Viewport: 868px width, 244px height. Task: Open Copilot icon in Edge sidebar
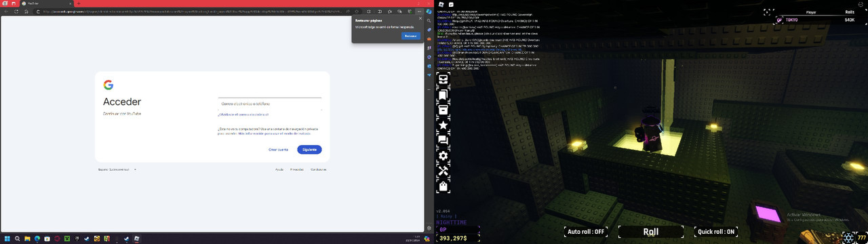point(429,12)
